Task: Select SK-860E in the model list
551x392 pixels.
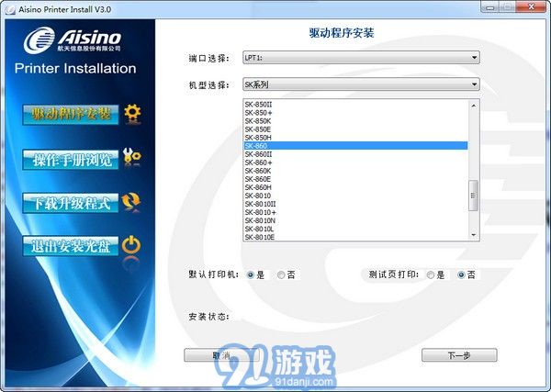Action: point(355,179)
